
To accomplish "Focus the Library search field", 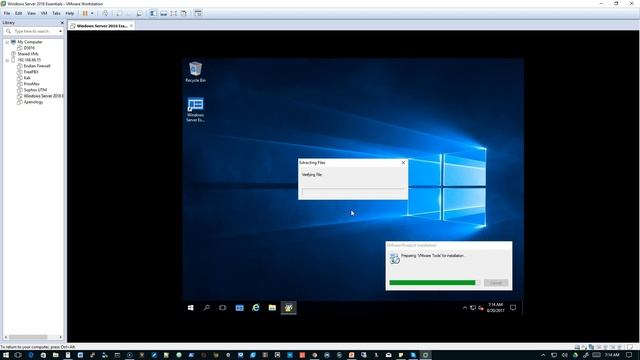I will (32, 31).
